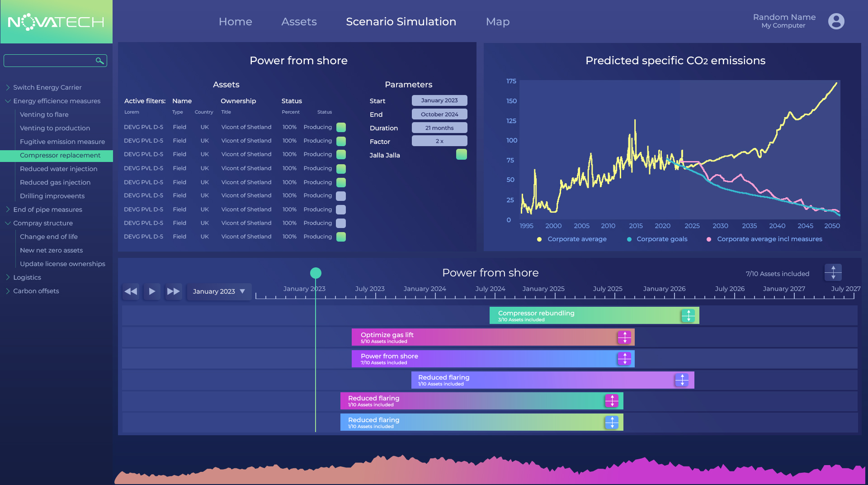
Task: Go to the Assets tab
Action: [x=299, y=22]
